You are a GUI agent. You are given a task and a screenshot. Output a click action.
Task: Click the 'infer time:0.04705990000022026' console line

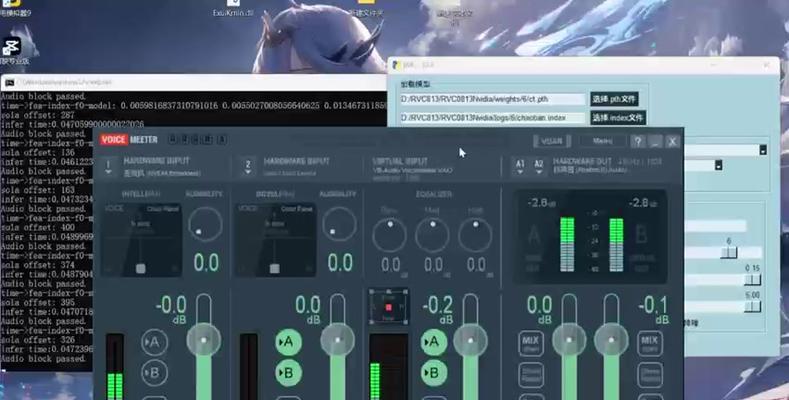tap(72, 124)
